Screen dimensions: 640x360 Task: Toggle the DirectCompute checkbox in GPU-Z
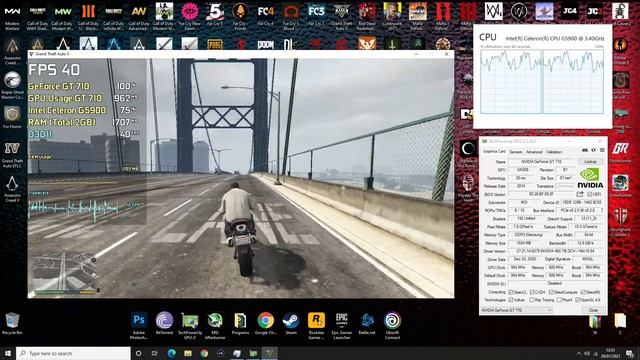point(551,292)
